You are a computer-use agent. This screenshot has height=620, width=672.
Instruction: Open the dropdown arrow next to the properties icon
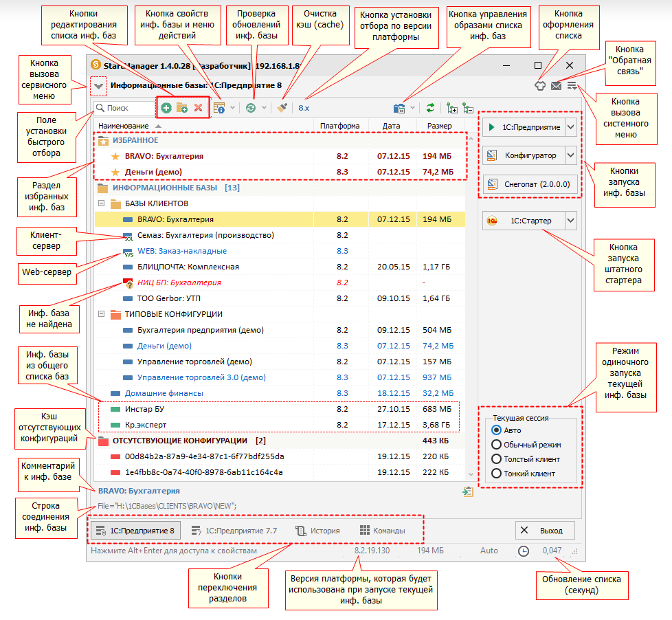(x=232, y=108)
